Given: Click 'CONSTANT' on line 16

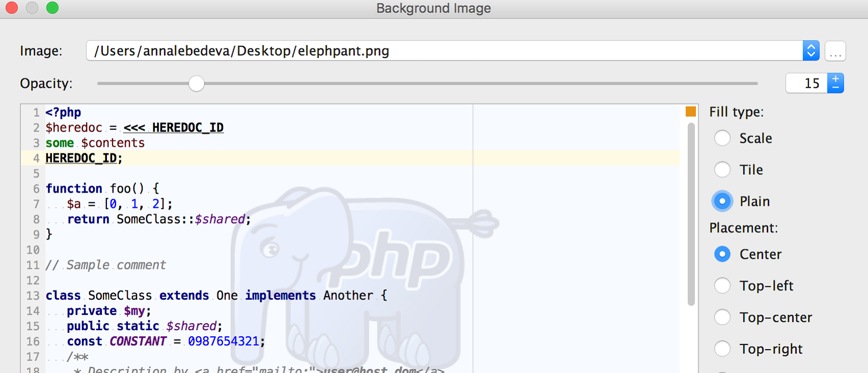Looking at the screenshot, I should (138, 341).
